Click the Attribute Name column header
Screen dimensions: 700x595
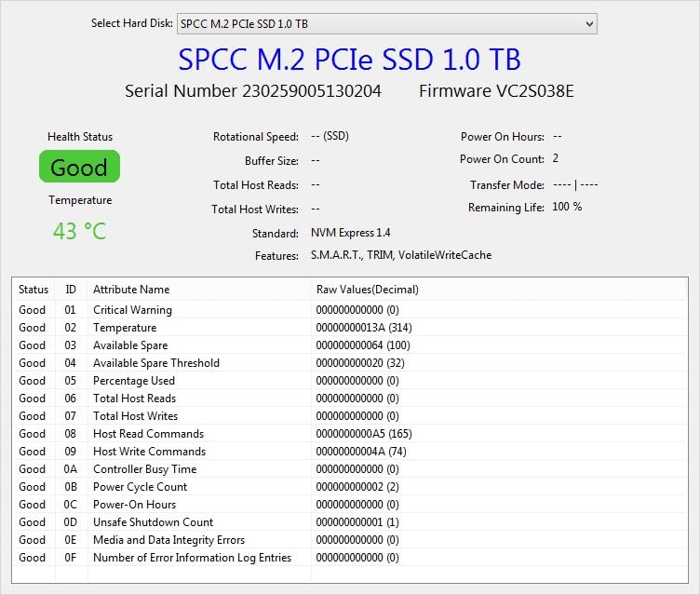pyautogui.click(x=131, y=290)
